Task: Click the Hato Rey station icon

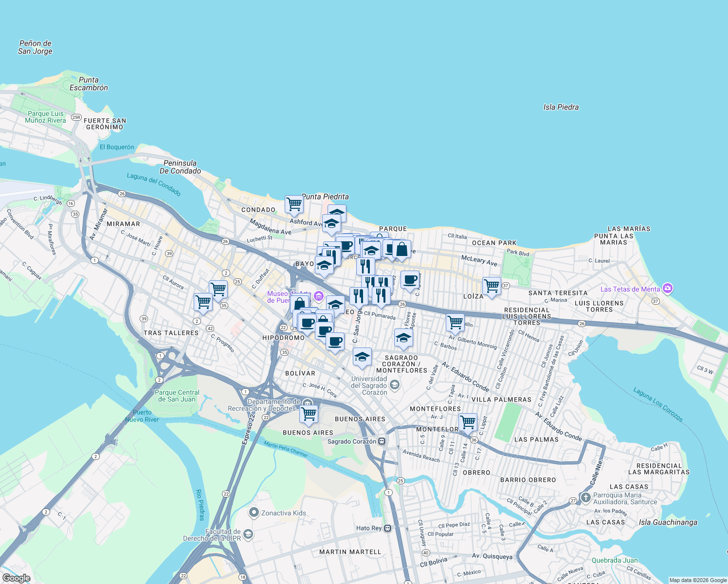Action: [x=387, y=527]
